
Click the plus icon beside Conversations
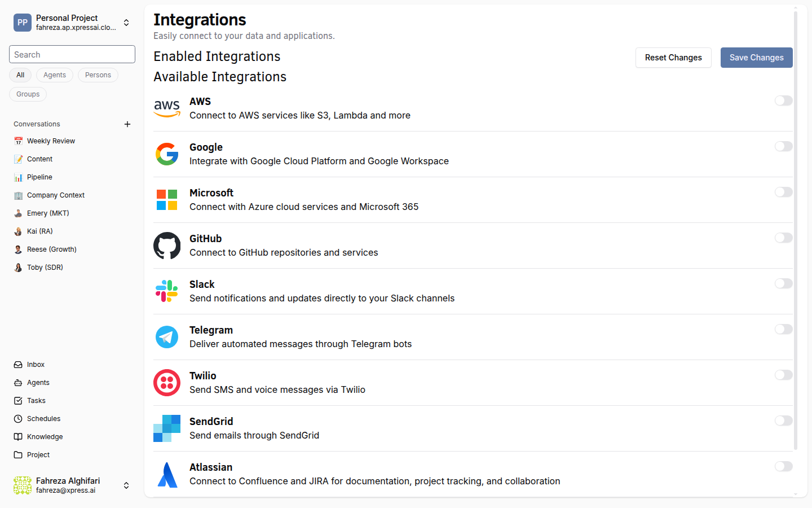(x=127, y=124)
